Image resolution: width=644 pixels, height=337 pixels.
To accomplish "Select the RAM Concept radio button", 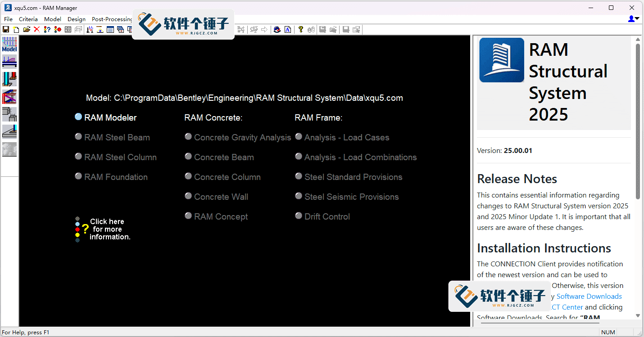I will [x=188, y=216].
